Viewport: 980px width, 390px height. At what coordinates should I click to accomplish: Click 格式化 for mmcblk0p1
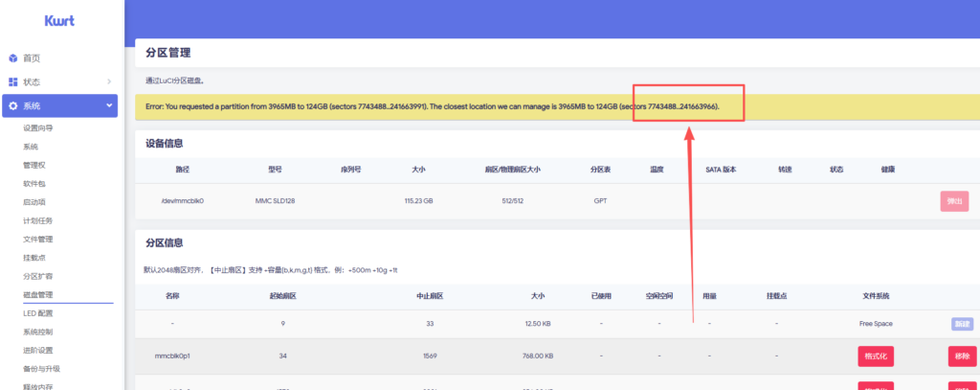876,356
